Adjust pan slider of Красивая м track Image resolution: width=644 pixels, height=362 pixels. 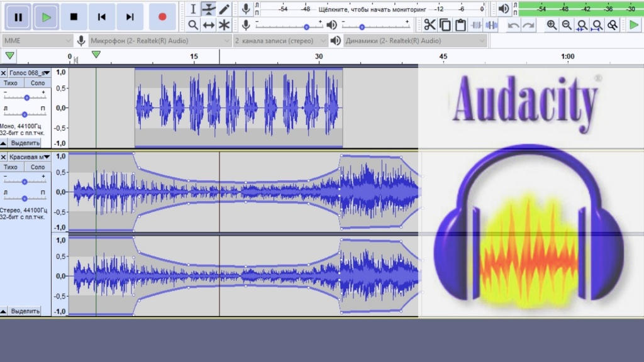coord(25,198)
